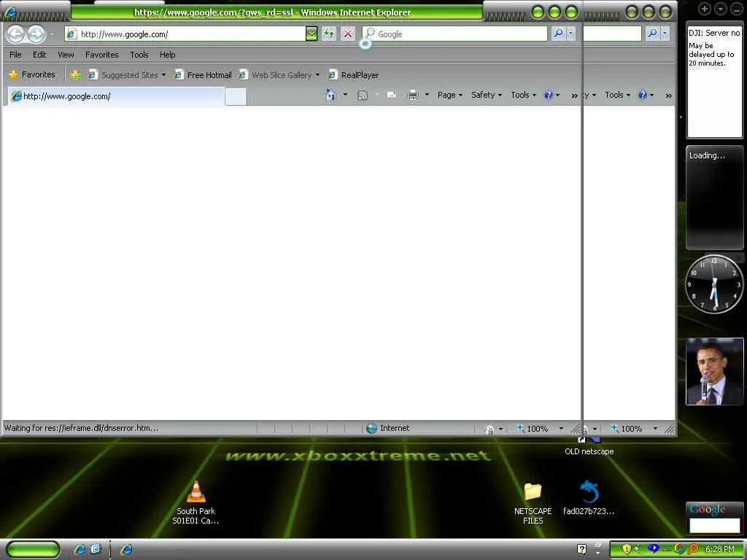Click the blank New Tab button
Screen dimensions: 747x560
point(236,97)
